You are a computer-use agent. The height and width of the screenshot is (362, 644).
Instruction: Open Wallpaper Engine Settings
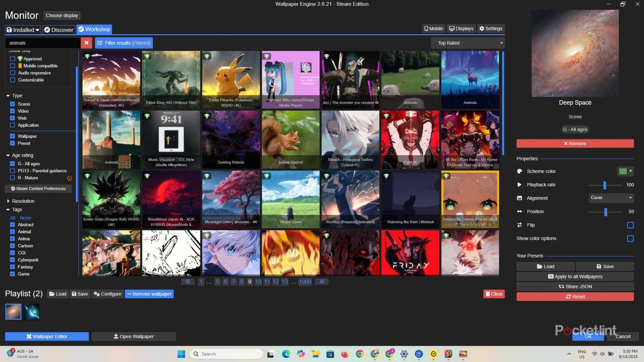[x=491, y=28]
